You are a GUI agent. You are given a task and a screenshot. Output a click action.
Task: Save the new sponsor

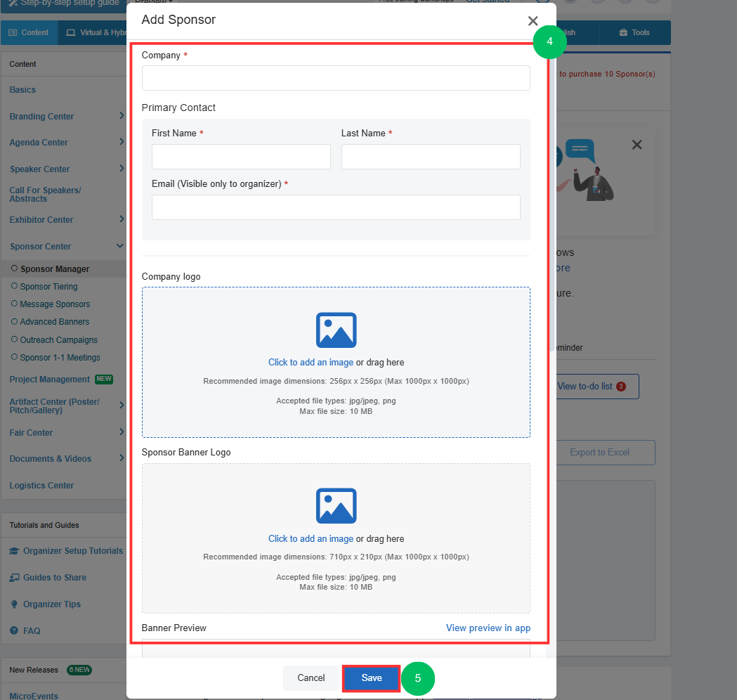click(x=372, y=678)
